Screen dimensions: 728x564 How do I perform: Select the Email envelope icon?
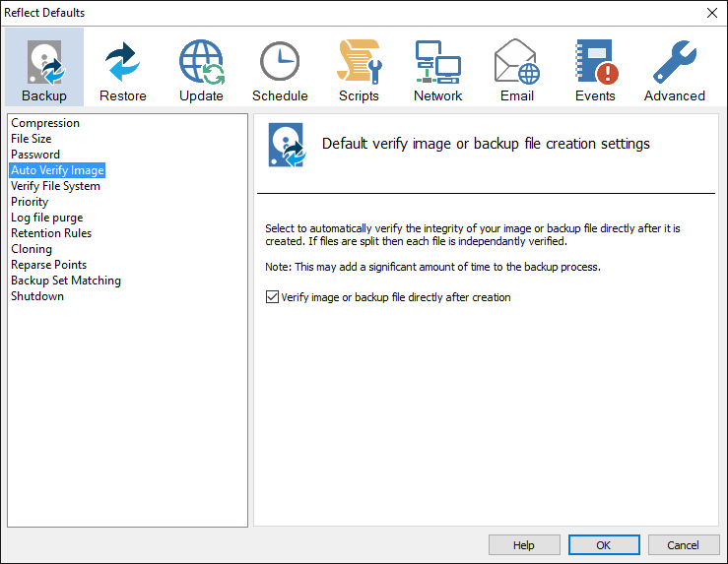coord(516,69)
